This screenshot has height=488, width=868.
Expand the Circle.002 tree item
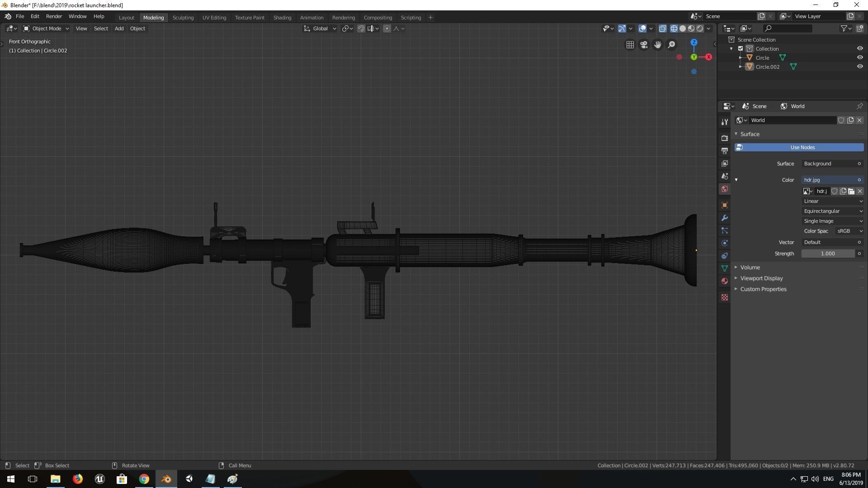(x=740, y=66)
